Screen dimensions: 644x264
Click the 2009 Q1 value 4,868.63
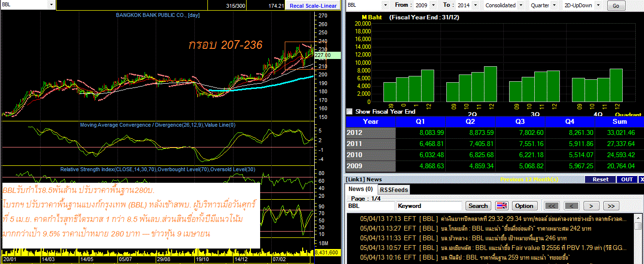pyautogui.click(x=431, y=166)
